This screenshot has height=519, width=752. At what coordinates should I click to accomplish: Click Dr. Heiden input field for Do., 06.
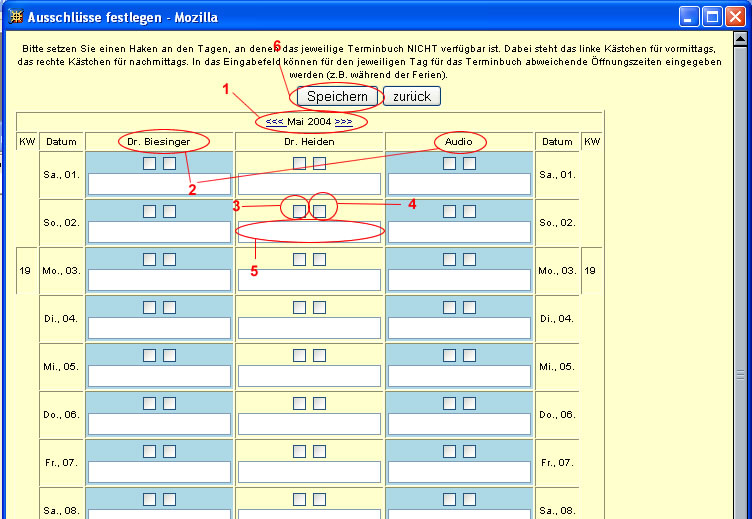pos(309,424)
